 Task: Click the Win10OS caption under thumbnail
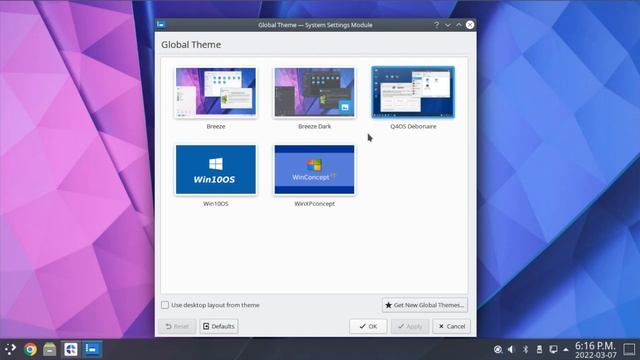[216, 203]
